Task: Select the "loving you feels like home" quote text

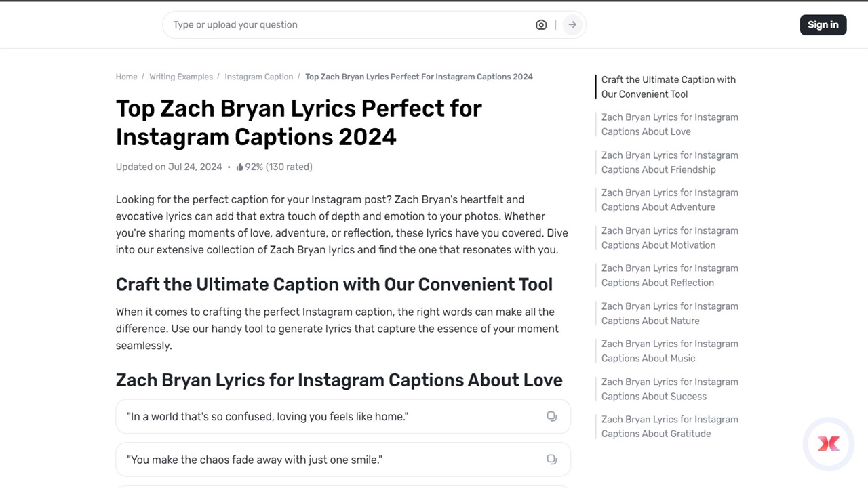Action: (x=267, y=417)
